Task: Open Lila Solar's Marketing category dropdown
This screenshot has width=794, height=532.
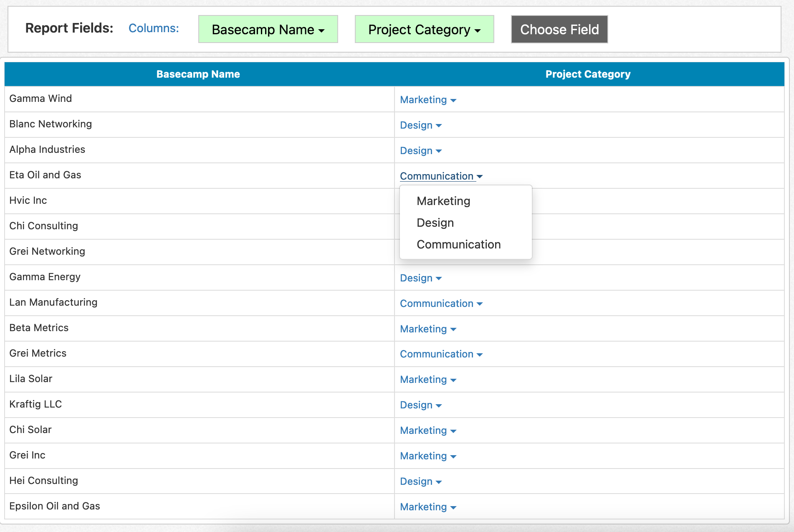Action: coord(428,380)
